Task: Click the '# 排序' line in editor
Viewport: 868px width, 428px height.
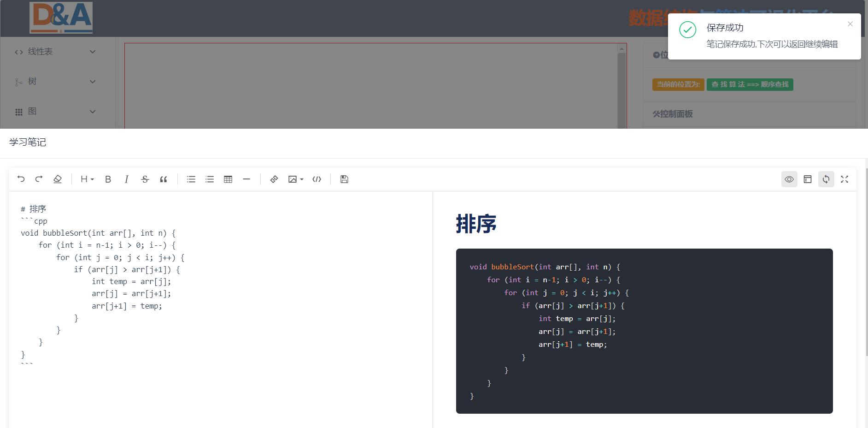Action: tap(33, 209)
